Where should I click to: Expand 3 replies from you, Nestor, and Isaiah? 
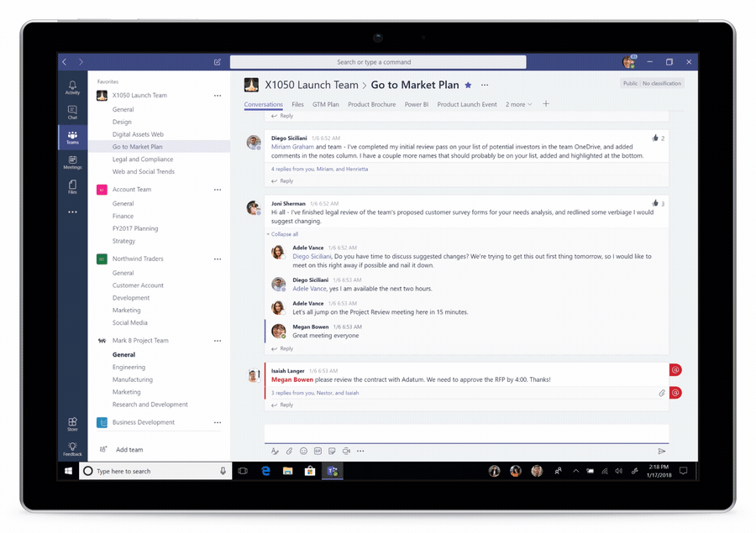(315, 393)
